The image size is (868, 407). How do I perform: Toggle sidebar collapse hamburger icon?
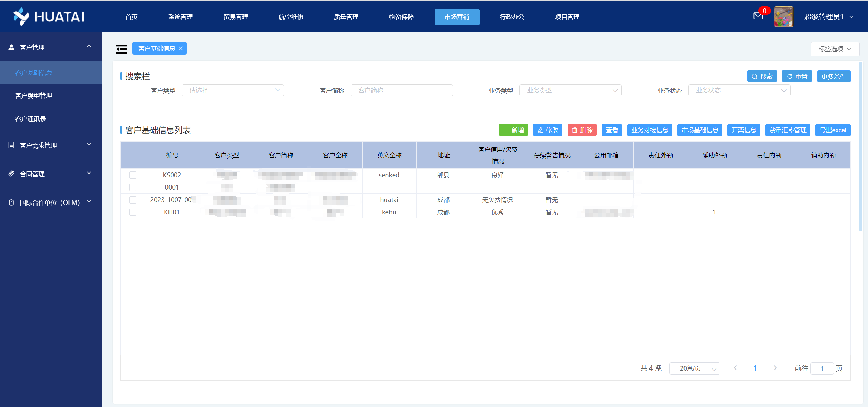pos(121,49)
